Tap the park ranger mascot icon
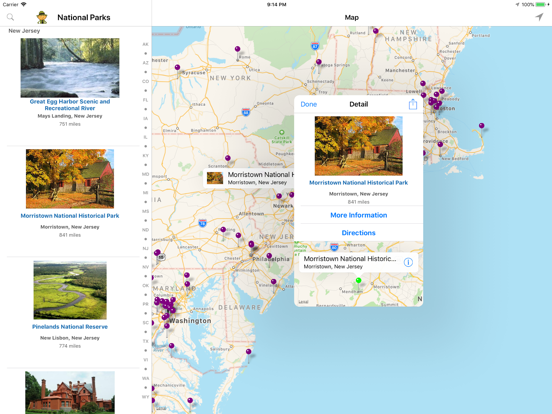The height and width of the screenshot is (414, 552). pyautogui.click(x=42, y=17)
